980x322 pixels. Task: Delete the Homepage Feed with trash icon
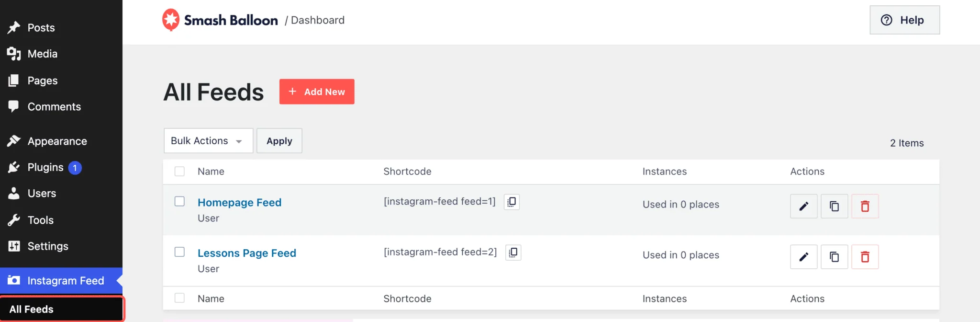click(x=865, y=206)
